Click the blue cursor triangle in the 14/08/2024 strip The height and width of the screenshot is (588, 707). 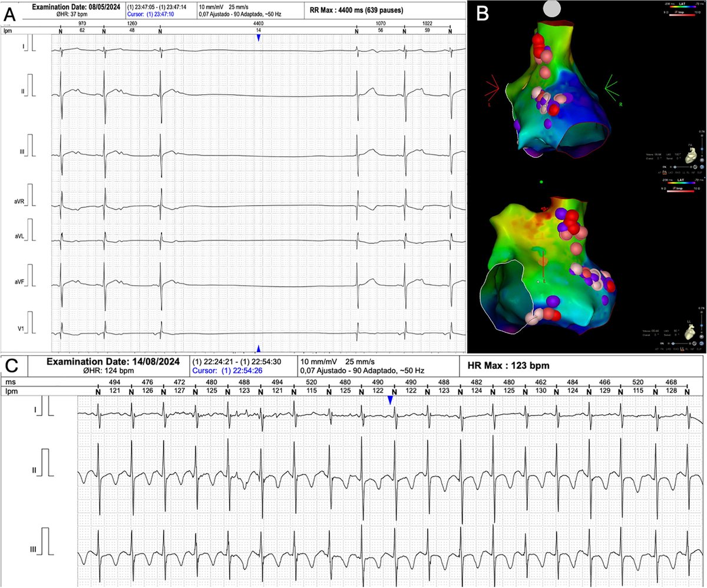pos(389,401)
